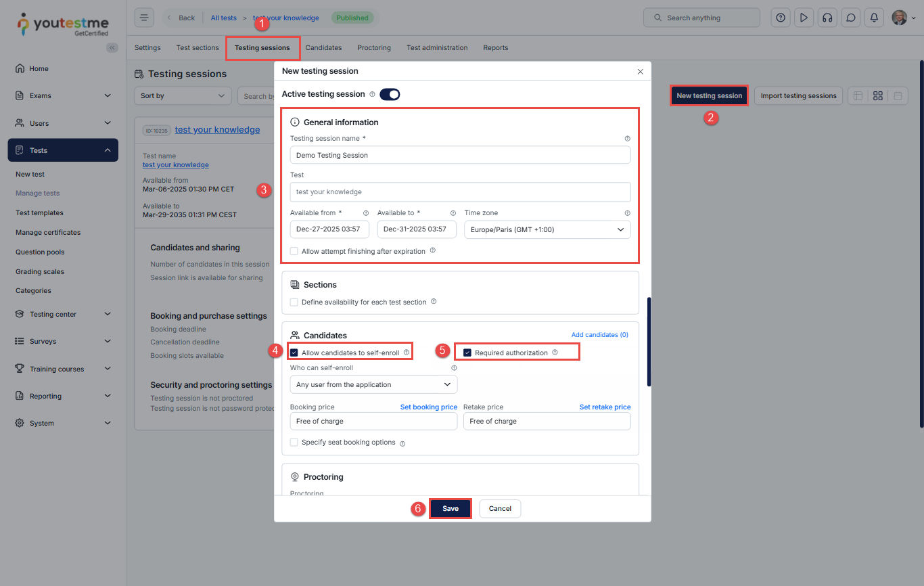
Task: Cancel the new testing session dialog
Action: click(x=500, y=509)
